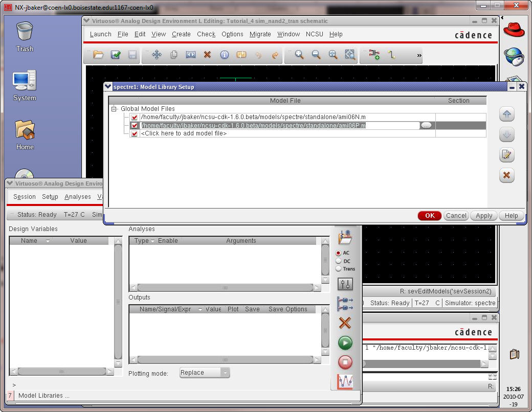Open the Create menu
Image resolution: width=532 pixels, height=412 pixels.
click(x=181, y=34)
